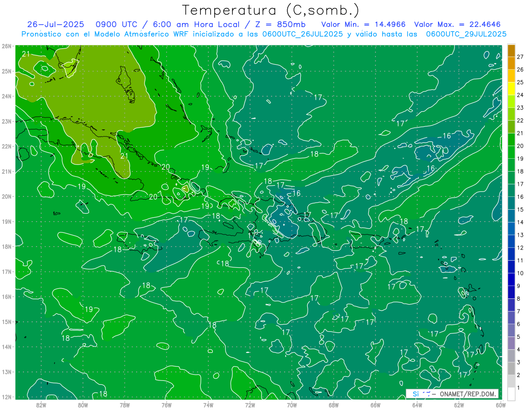Click the 76W longitude axis label
The width and height of the screenshot is (532, 411).
point(166,405)
